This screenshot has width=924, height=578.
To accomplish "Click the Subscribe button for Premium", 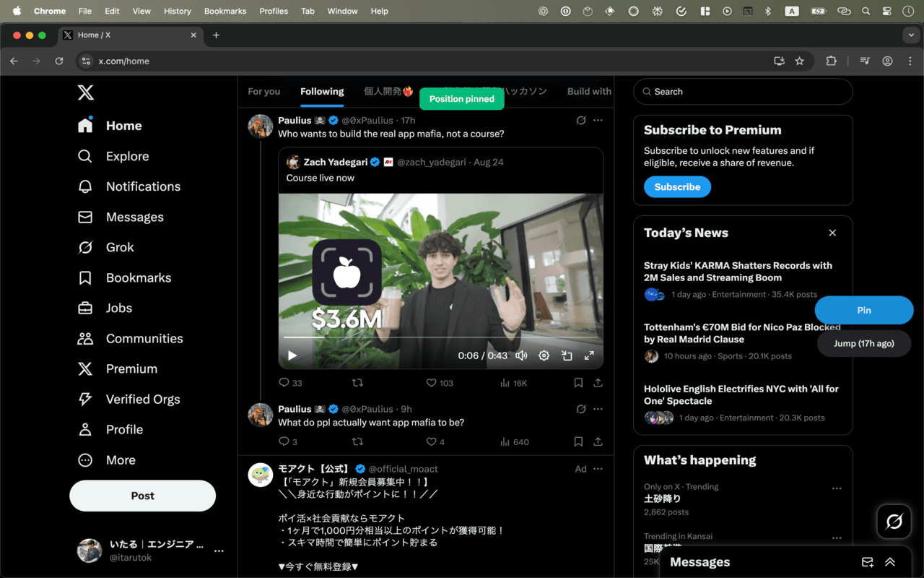I will (x=677, y=186).
